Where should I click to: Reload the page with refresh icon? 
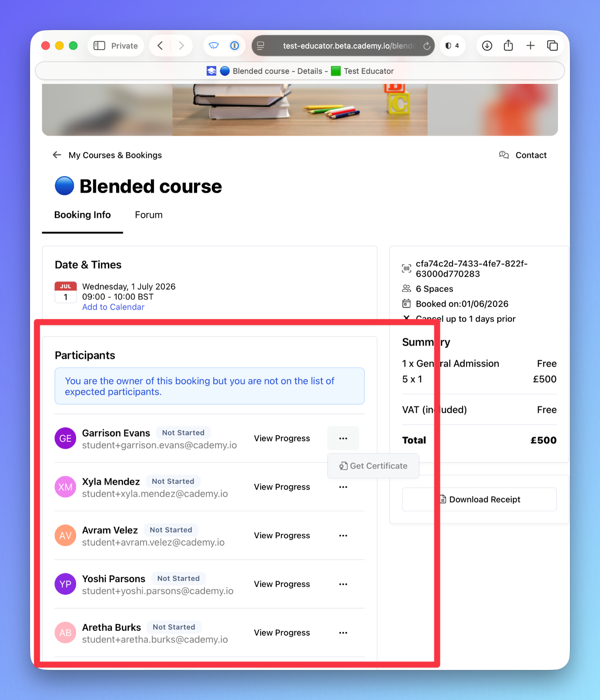point(427,46)
